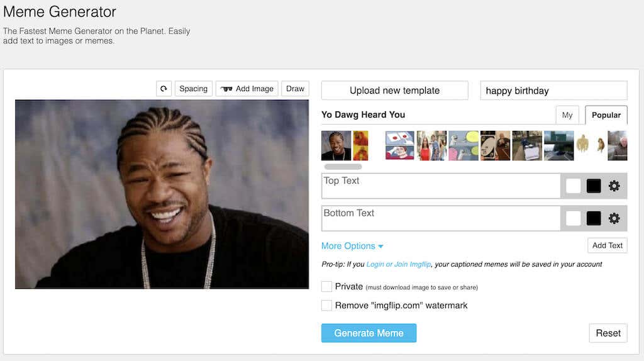Check Remove imgflip.com watermark box

click(326, 305)
